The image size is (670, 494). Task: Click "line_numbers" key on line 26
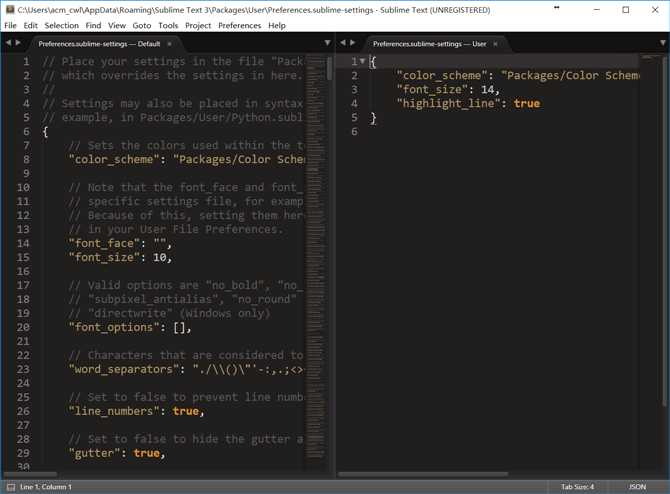point(114,411)
